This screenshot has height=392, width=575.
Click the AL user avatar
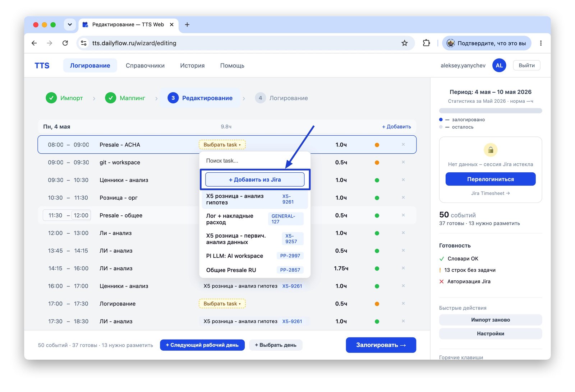[499, 65]
